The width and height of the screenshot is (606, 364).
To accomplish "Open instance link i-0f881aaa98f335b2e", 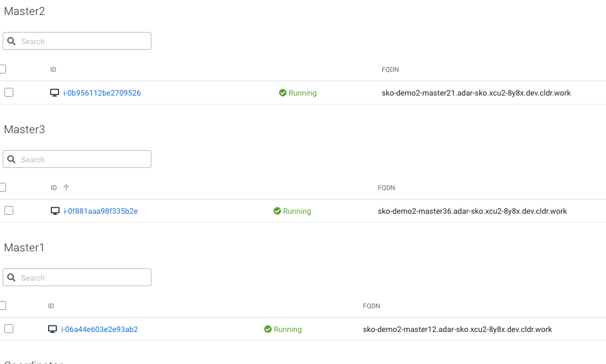I will [x=101, y=211].
